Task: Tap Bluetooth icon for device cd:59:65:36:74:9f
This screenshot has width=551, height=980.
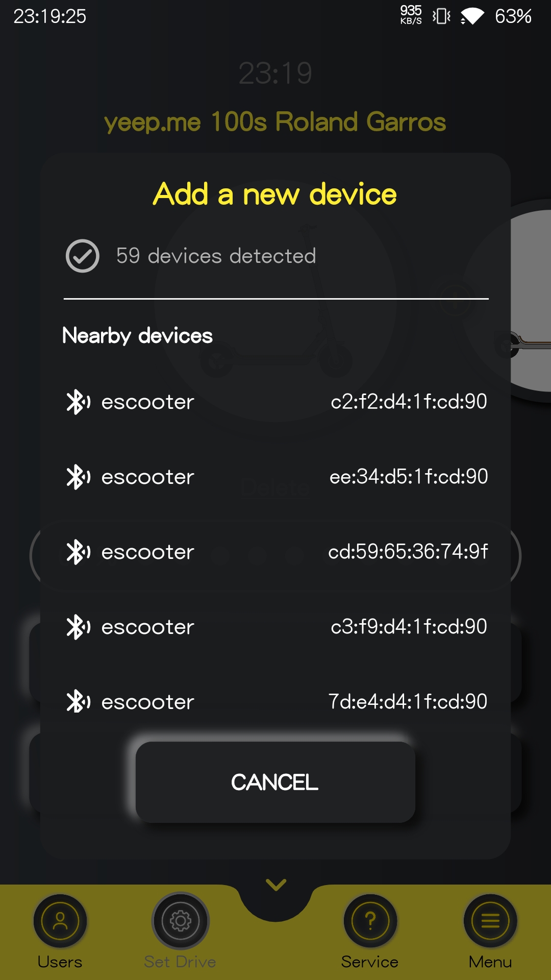Action: tap(78, 552)
